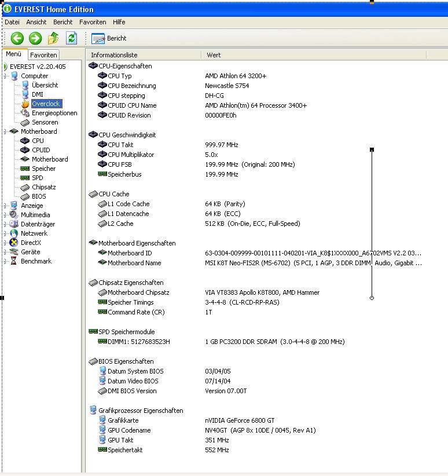Select the Motherboard Name row
Screen dimensions: 448x476
(x=260, y=263)
